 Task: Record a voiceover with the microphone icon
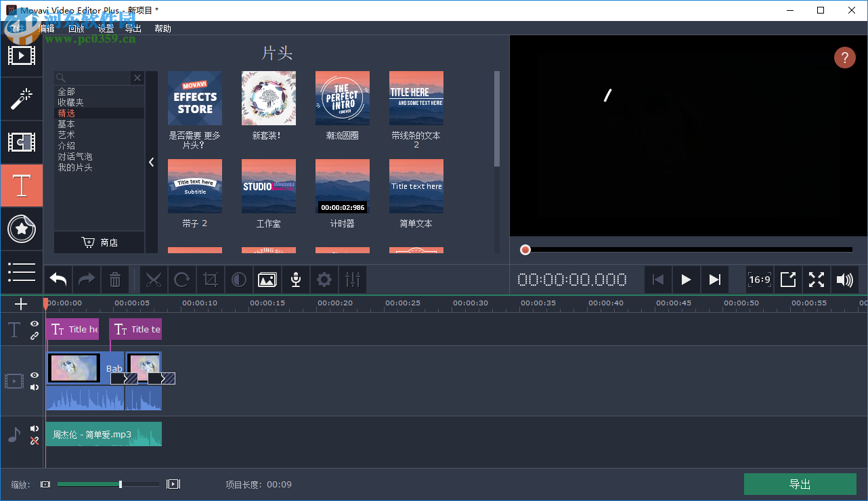(x=295, y=280)
